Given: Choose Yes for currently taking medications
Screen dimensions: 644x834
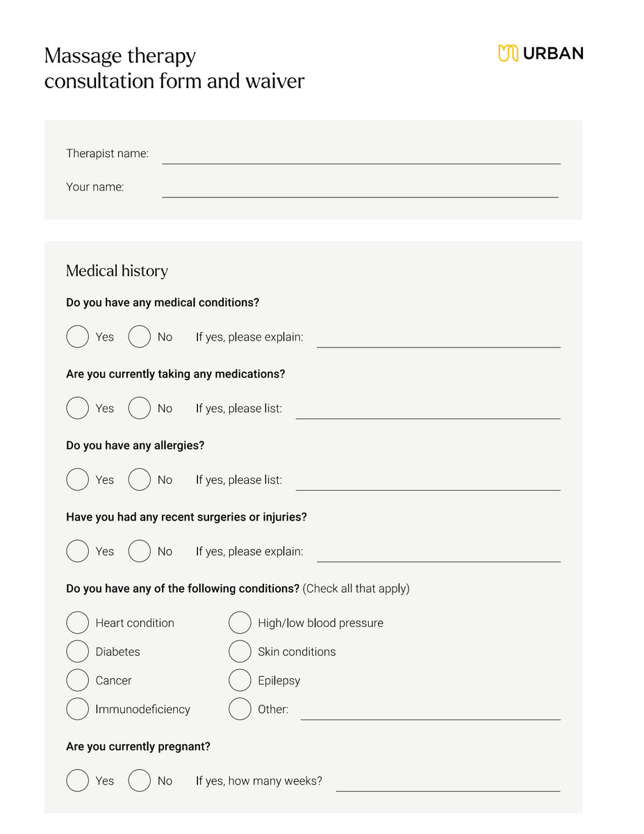Looking at the screenshot, I should [x=77, y=408].
